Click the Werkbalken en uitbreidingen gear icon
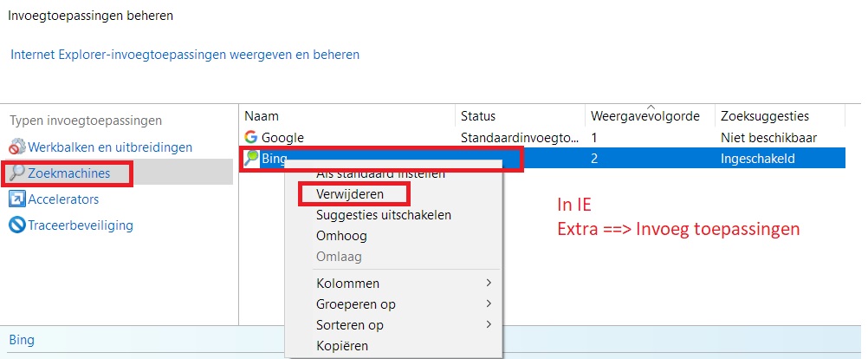The image size is (868, 359). point(17,147)
